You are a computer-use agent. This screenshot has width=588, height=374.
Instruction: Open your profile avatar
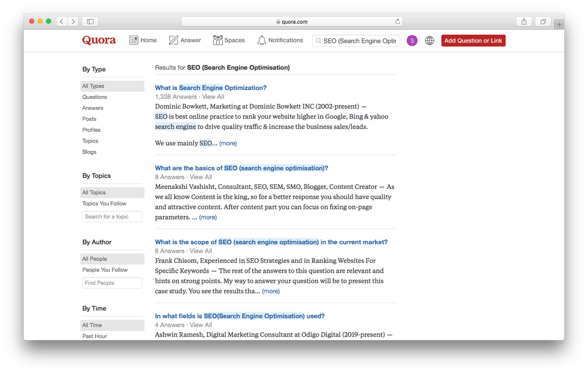412,40
